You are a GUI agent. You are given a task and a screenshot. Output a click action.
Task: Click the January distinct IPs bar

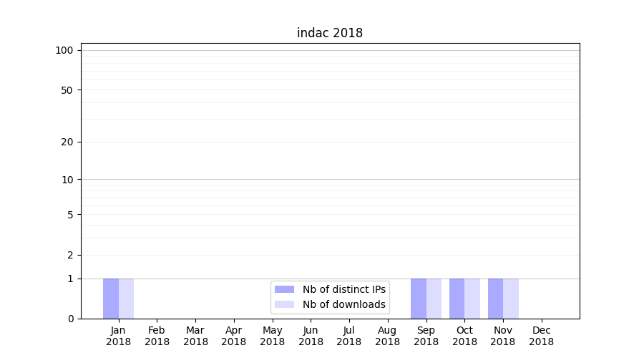[x=111, y=299]
